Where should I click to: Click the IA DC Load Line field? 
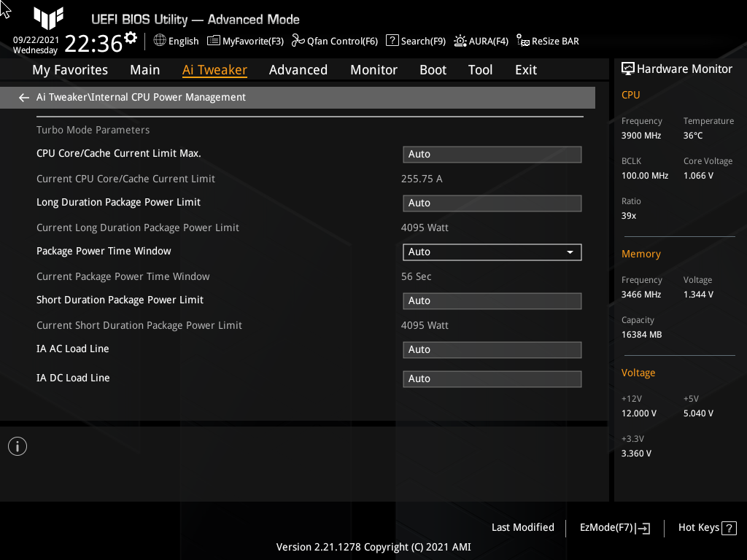pyautogui.click(x=492, y=379)
